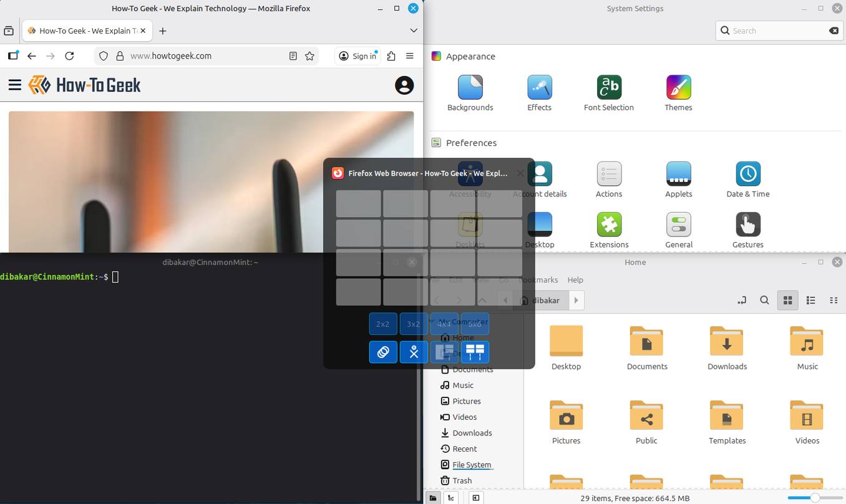Go back in Firefox
This screenshot has width=846, height=504.
point(32,56)
